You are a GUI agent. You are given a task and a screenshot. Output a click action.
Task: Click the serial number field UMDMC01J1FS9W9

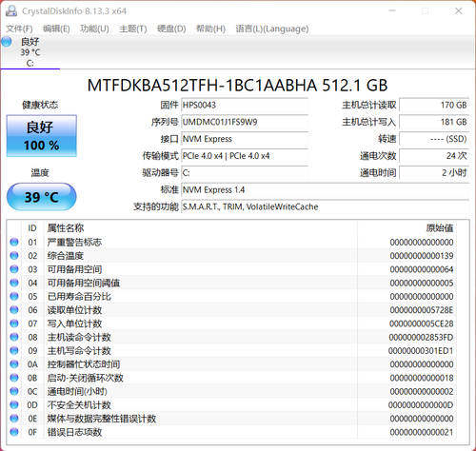[245, 122]
